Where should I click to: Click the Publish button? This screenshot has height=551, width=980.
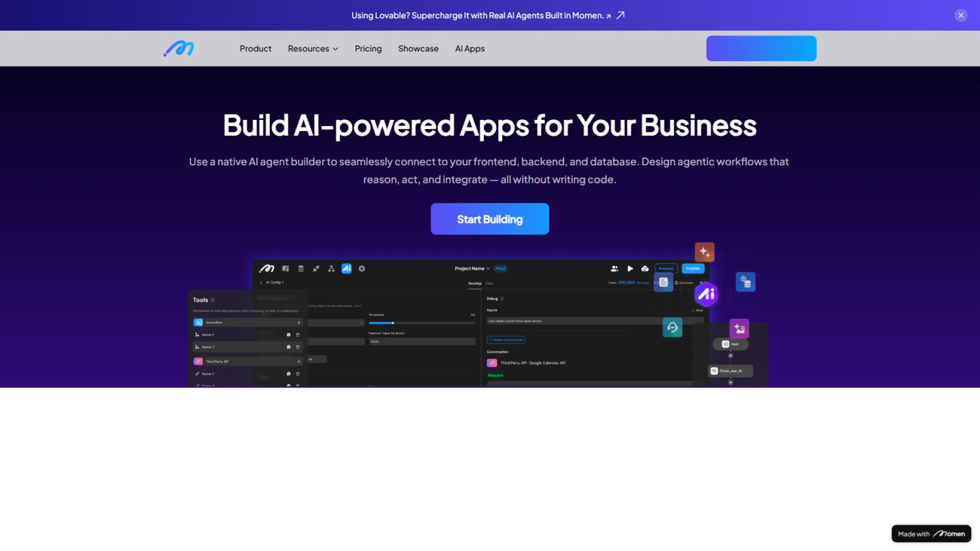(693, 269)
